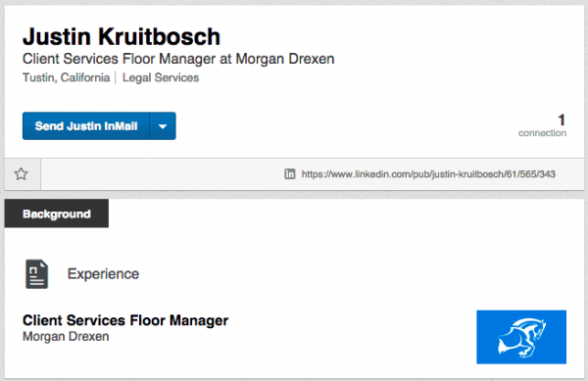The image size is (588, 381).
Task: Expand the InMail button dropdown arrow
Action: click(x=163, y=126)
